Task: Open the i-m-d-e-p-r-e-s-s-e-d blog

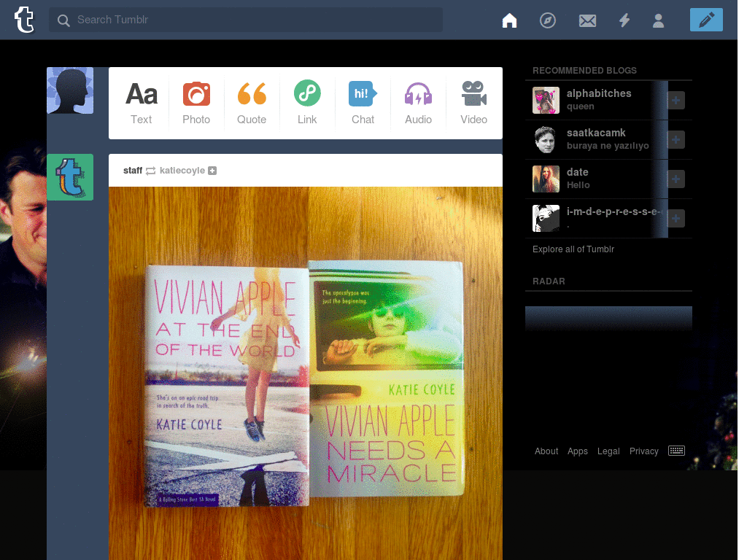Action: pos(614,211)
